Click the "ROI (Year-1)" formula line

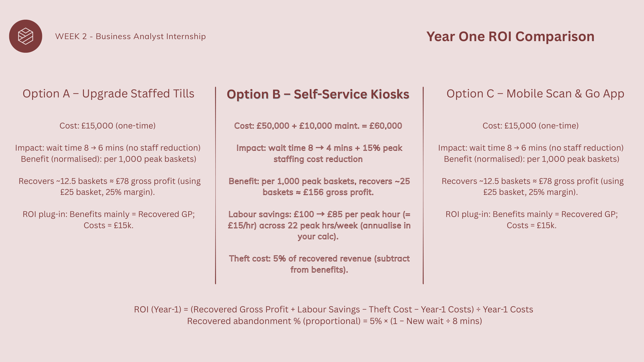point(333,309)
